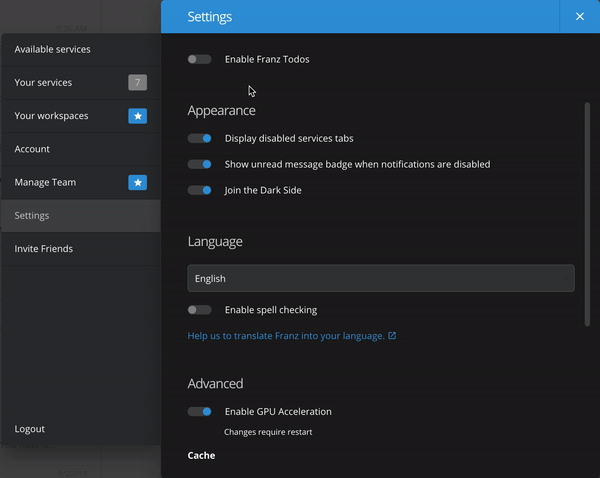This screenshot has height=478, width=600.
Task: Close the Settings panel with the X
Action: pyautogui.click(x=580, y=16)
